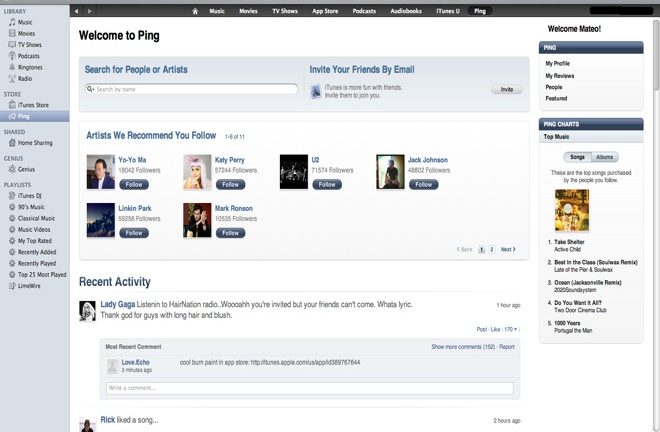Click the invite friends mail icon
This screenshot has width=660, height=432.
pyautogui.click(x=316, y=91)
